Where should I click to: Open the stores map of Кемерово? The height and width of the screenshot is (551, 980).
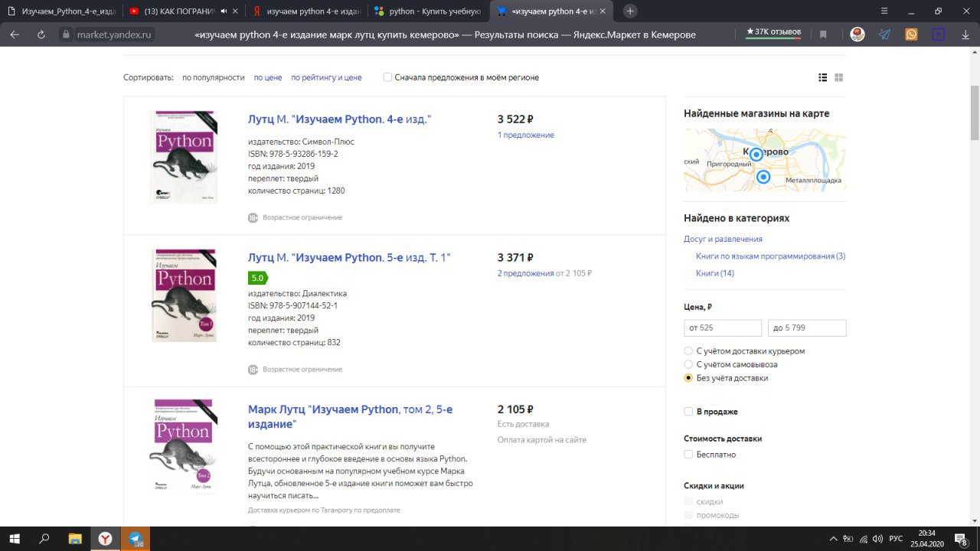765,159
